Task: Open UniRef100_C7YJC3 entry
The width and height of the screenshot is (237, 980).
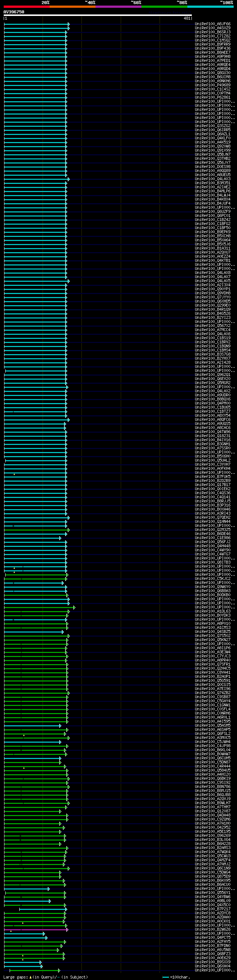Action: [x=213, y=656]
